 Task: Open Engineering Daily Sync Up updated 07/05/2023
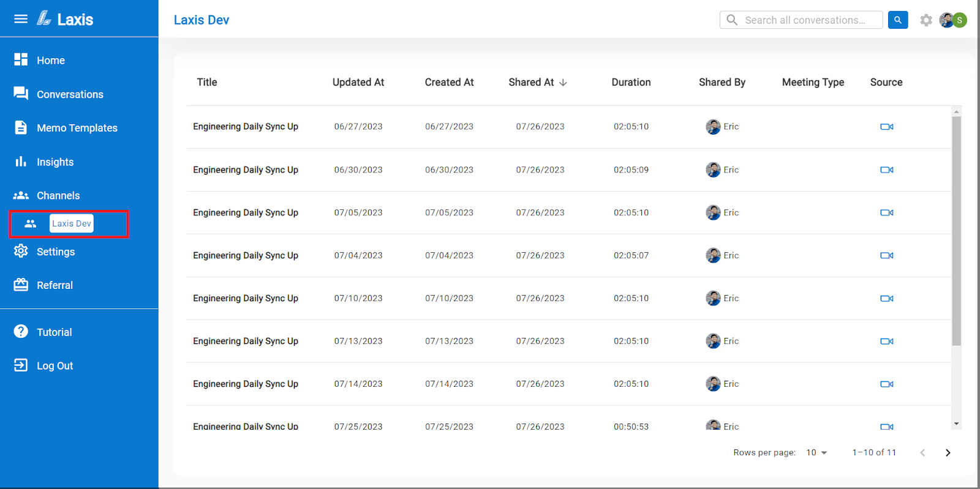246,212
